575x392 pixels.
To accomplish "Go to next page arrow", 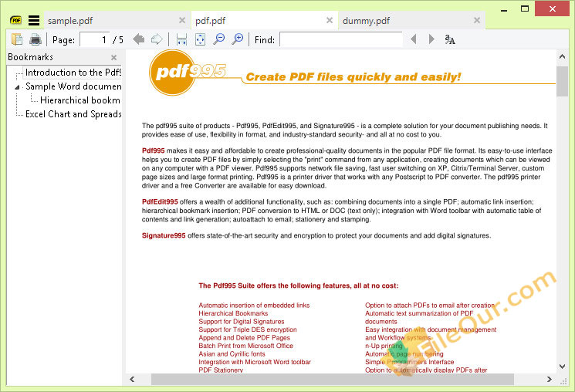I will [x=157, y=39].
